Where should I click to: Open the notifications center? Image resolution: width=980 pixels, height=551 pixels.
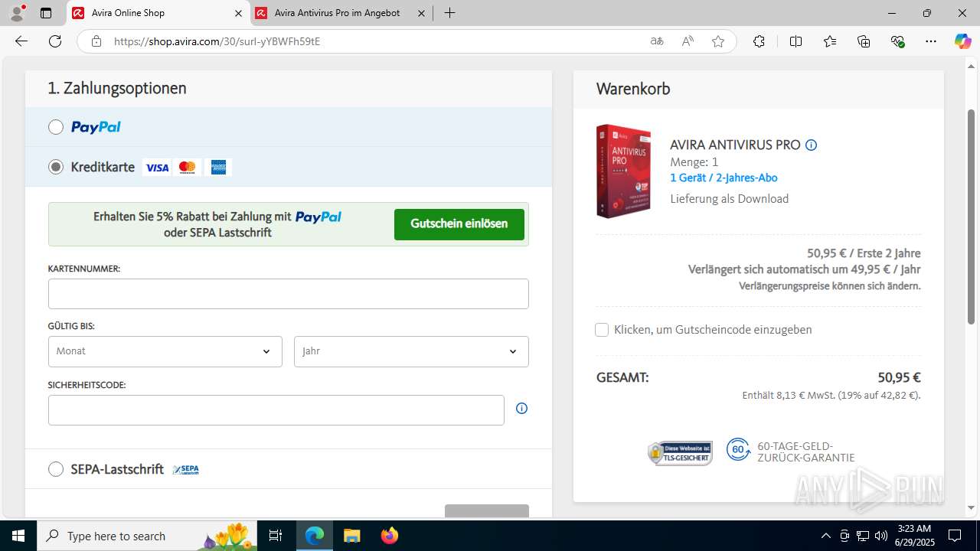tap(955, 536)
